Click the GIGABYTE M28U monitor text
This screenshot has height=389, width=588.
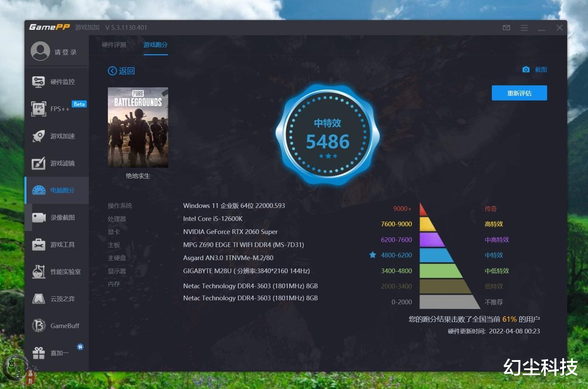pyautogui.click(x=247, y=271)
